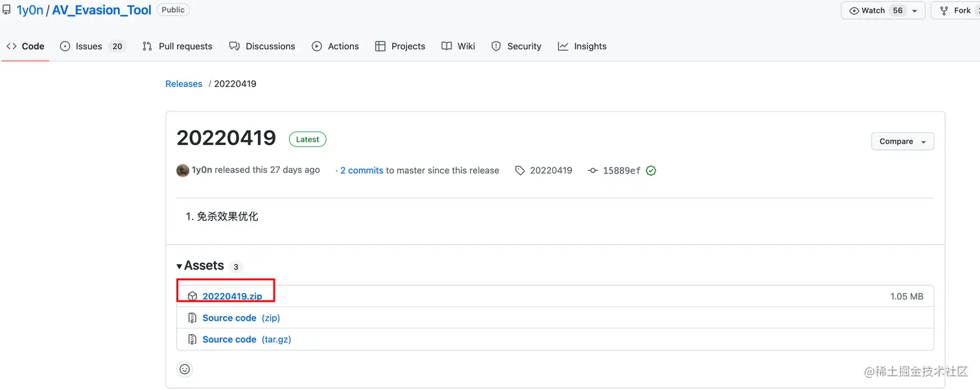Click the Security shield icon
The width and height of the screenshot is (980, 390).
coord(496,46)
